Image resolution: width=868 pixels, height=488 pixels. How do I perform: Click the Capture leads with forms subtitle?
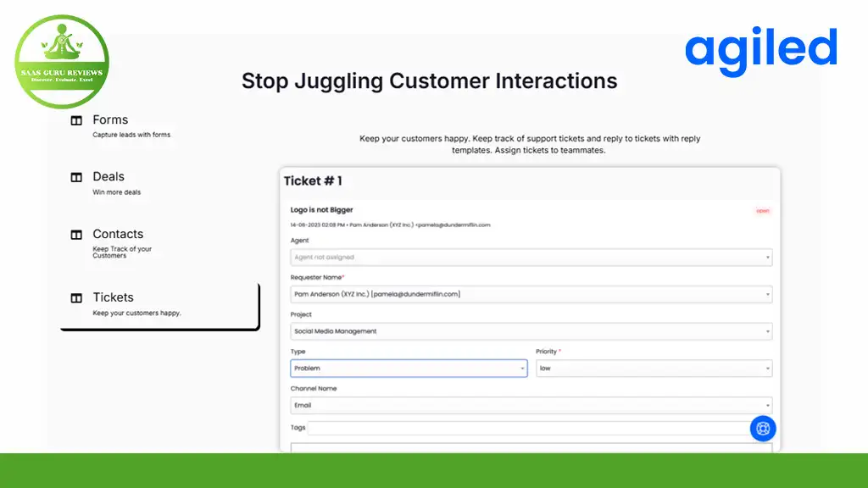tap(131, 135)
